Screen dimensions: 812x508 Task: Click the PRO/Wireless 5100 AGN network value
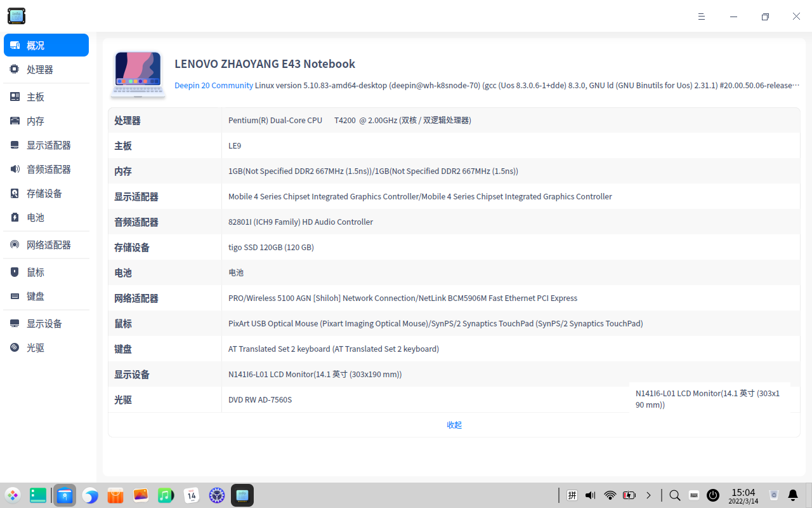click(x=403, y=298)
